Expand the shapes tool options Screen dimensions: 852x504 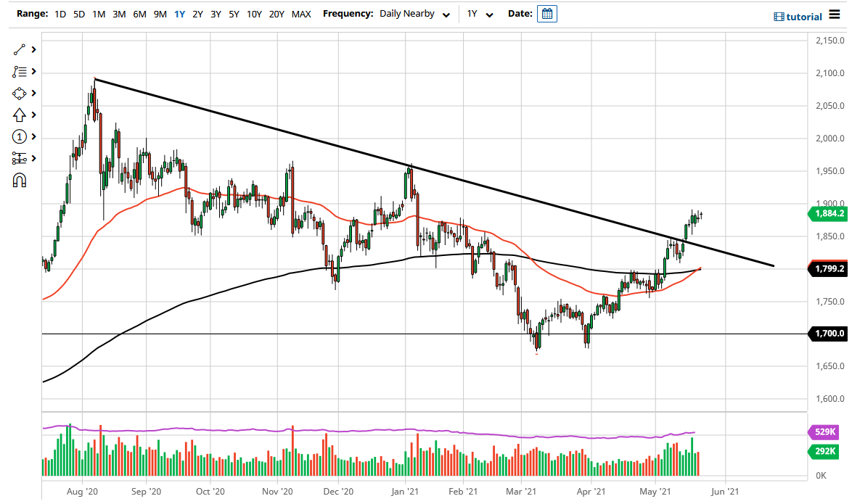click(x=33, y=94)
